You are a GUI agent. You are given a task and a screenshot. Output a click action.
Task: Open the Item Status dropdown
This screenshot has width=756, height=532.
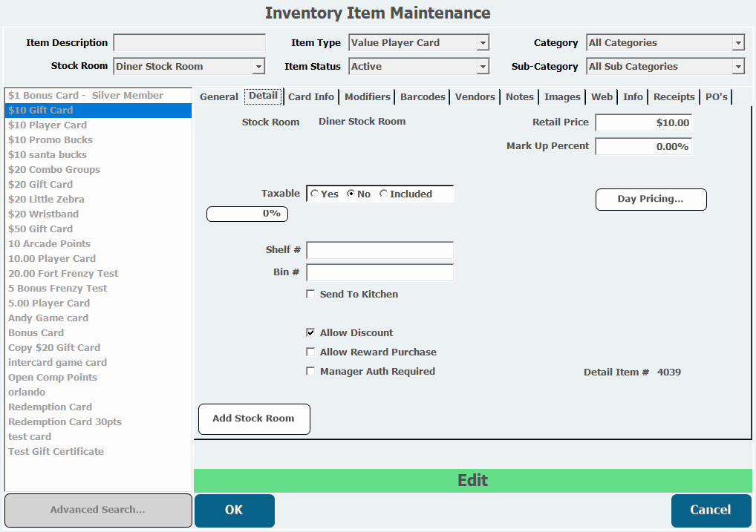tap(483, 67)
